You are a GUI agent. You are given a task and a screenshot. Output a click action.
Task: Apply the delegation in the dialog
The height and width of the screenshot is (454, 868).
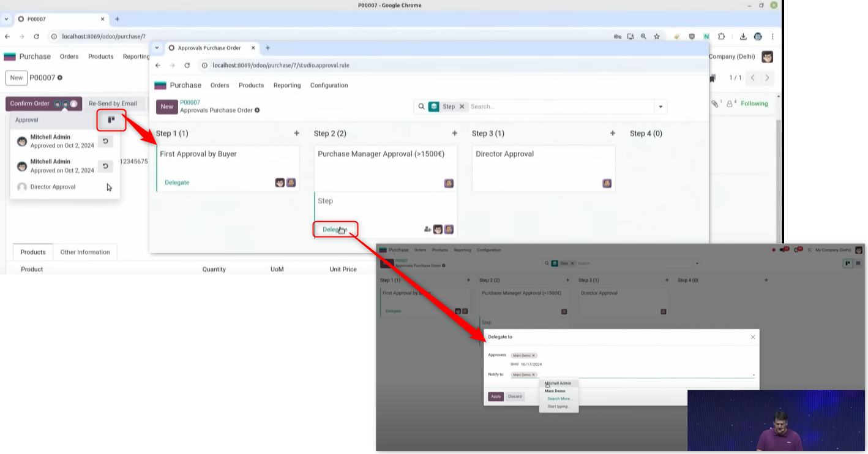tap(496, 396)
